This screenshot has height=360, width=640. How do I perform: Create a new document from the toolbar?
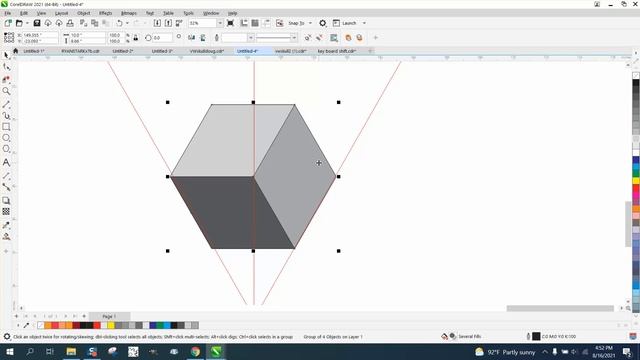coord(8,23)
